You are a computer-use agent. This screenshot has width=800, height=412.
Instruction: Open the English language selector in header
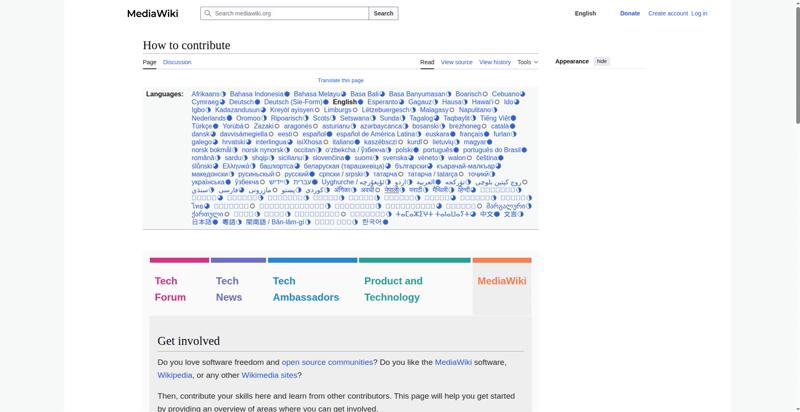pyautogui.click(x=585, y=14)
